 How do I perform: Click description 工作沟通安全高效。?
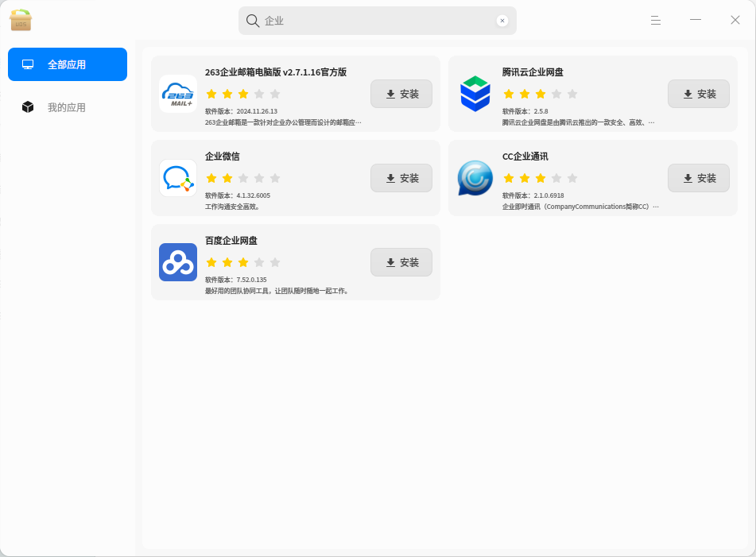point(232,207)
